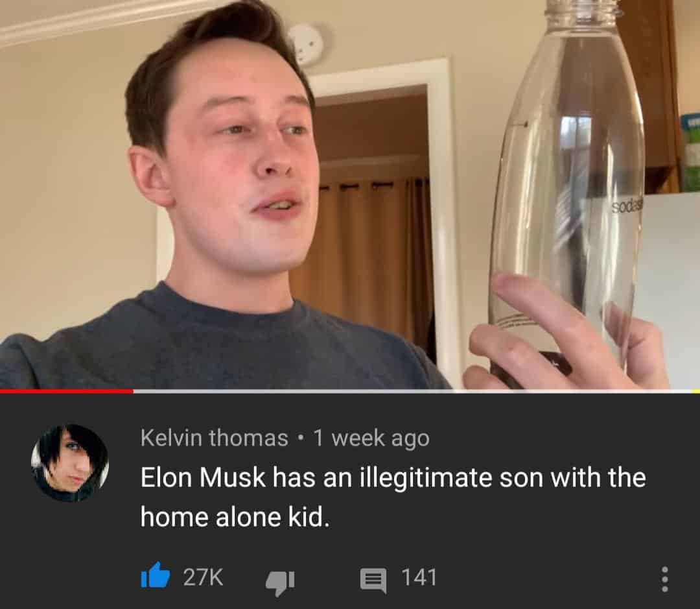The height and width of the screenshot is (609, 700).
Task: Open the '1 week ago' timestamp link
Action: (x=371, y=438)
